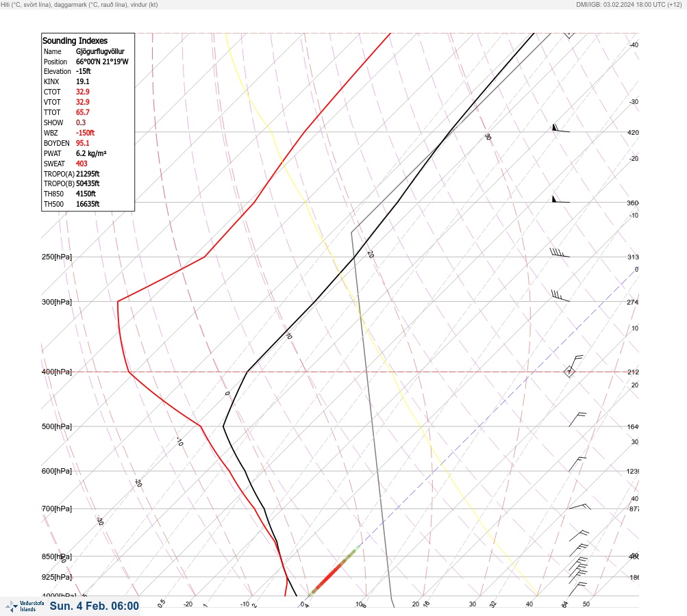Click the 500[hPa] pressure label
The width and height of the screenshot is (687, 616).
(x=57, y=426)
